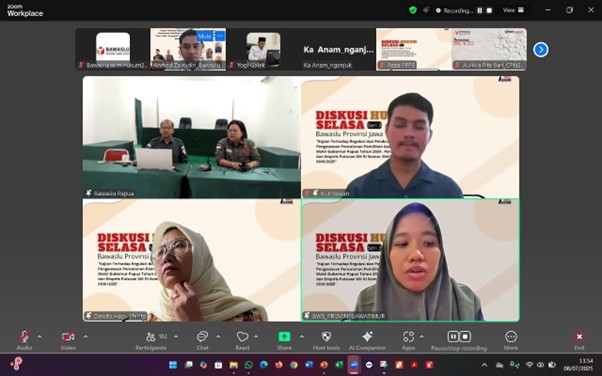Mute Ahmad Zainudin via Mute button
The image size is (602, 376).
pyautogui.click(x=204, y=36)
